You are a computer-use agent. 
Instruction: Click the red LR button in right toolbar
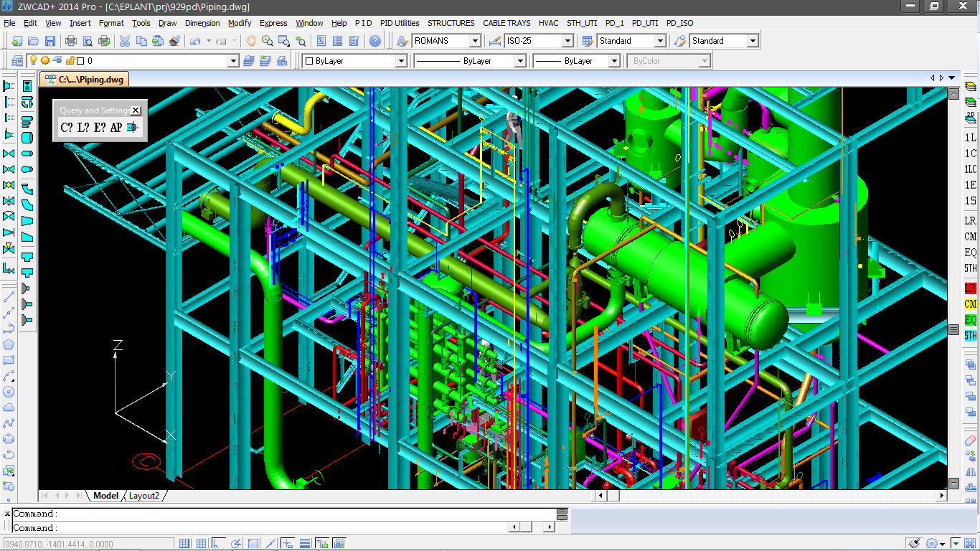pyautogui.click(x=970, y=288)
